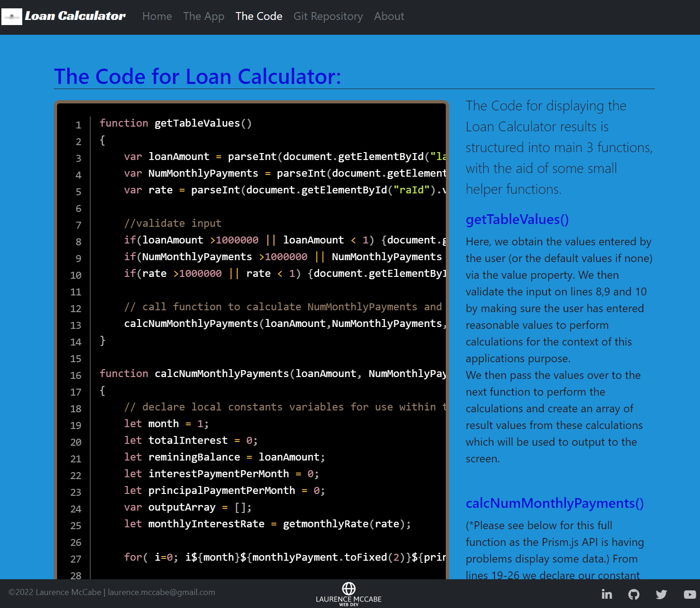Click paragraph starting 'Here, we obtain the values'
Image resolution: width=700 pixels, height=608 pixels.
[x=559, y=300]
